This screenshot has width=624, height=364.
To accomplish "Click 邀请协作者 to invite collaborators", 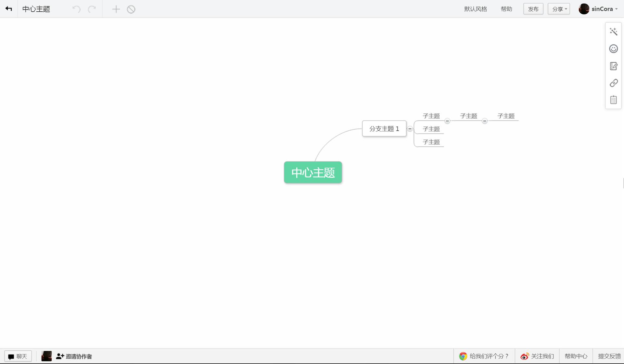I will coord(74,356).
